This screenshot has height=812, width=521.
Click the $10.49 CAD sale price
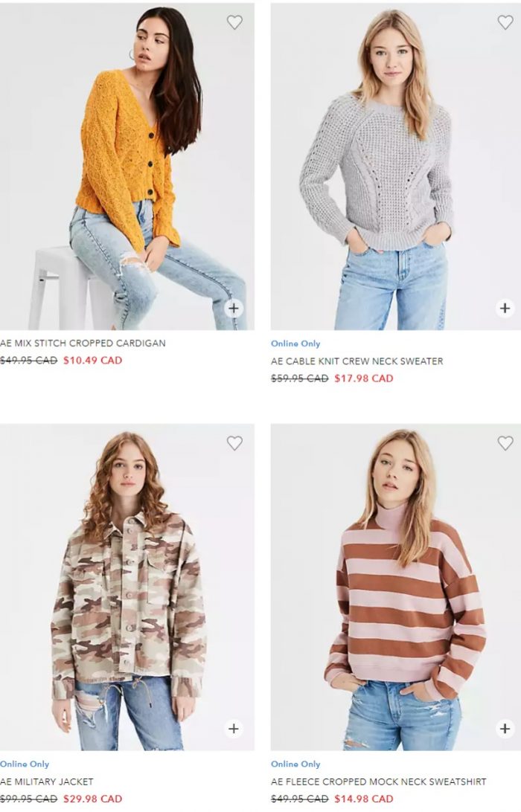pos(93,361)
